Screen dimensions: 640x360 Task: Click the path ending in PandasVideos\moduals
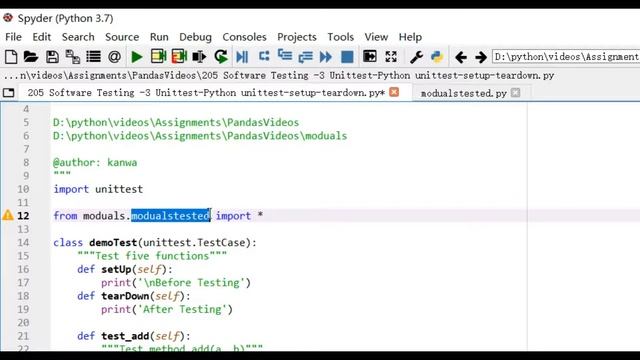[x=200, y=136]
